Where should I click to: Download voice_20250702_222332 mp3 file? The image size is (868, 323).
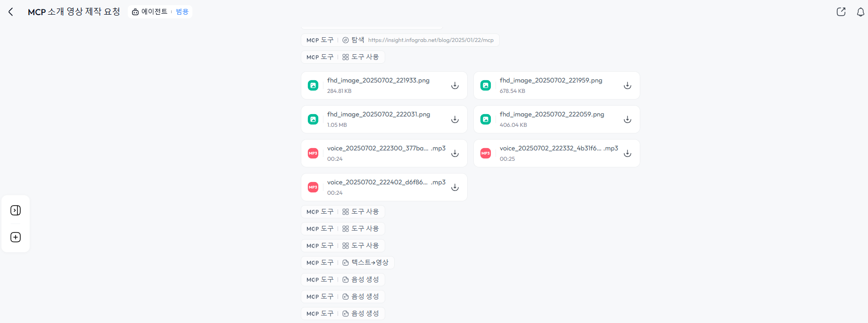628,153
